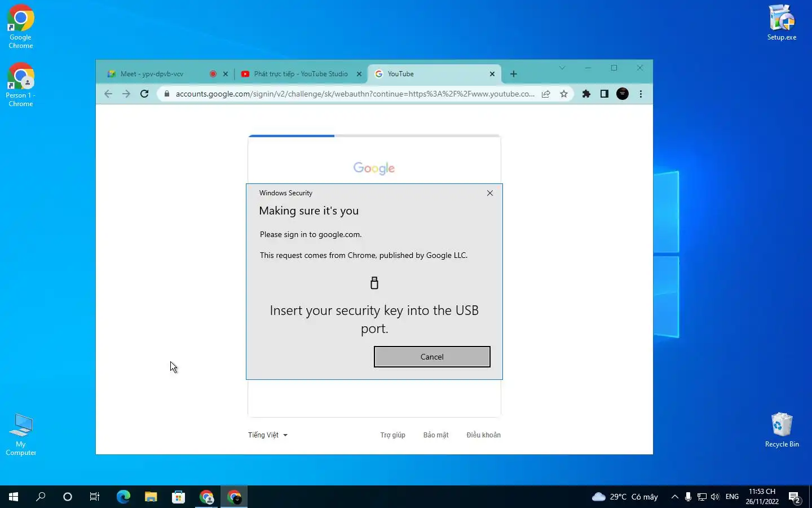Go forward in browser history
Viewport: 812px width, 508px height.
click(x=126, y=94)
